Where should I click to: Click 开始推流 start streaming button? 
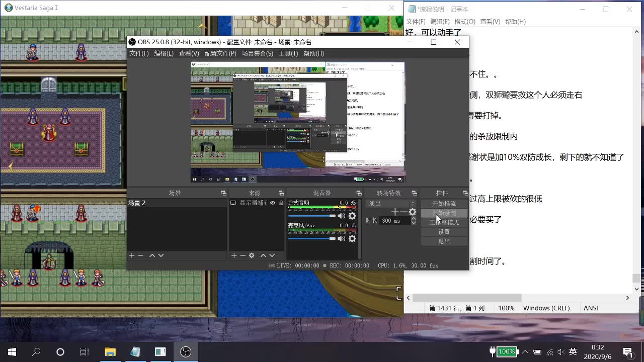[444, 204]
